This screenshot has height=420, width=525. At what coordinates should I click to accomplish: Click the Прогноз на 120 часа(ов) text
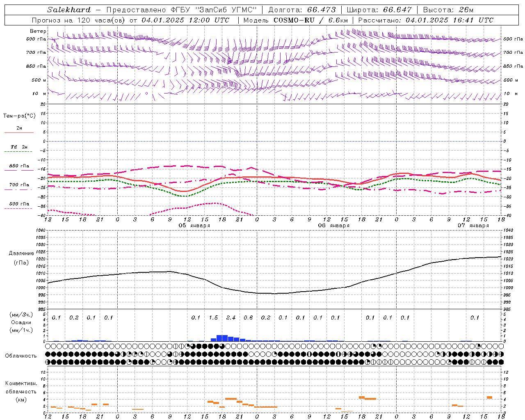tap(79, 20)
